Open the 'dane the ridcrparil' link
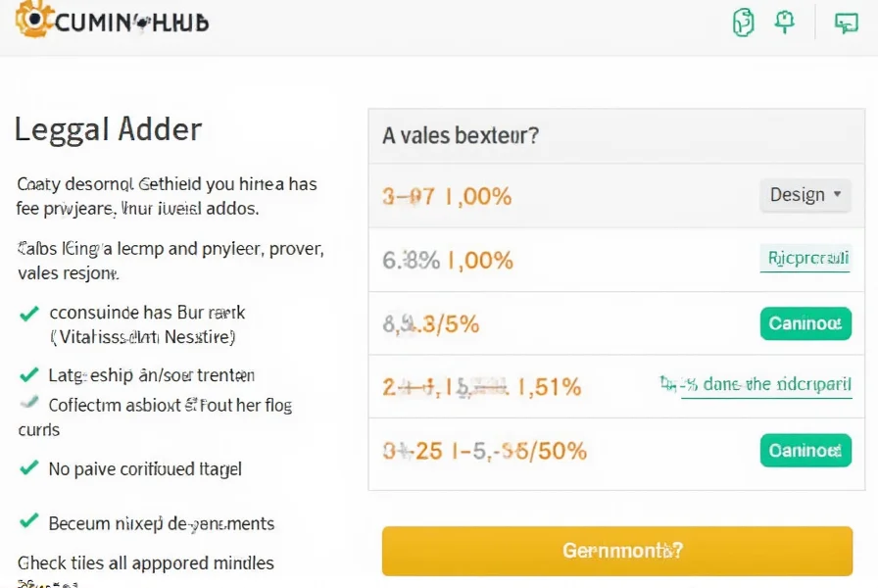 click(765, 385)
